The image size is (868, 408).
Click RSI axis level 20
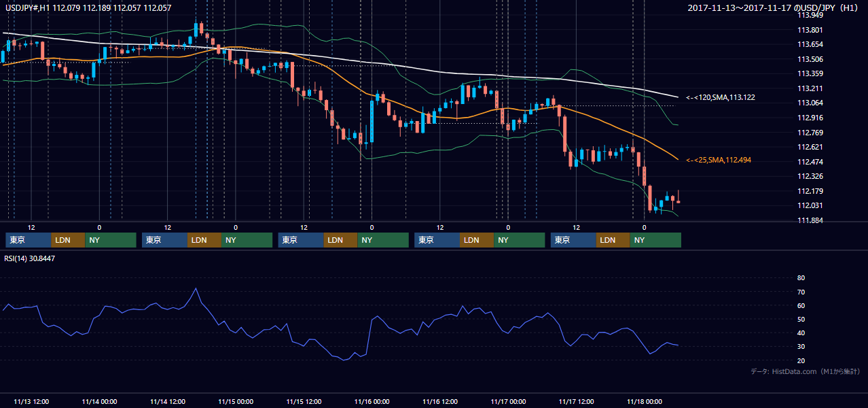pos(801,360)
